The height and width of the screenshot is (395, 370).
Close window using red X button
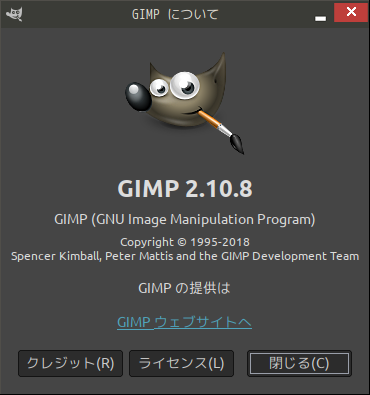(x=351, y=12)
